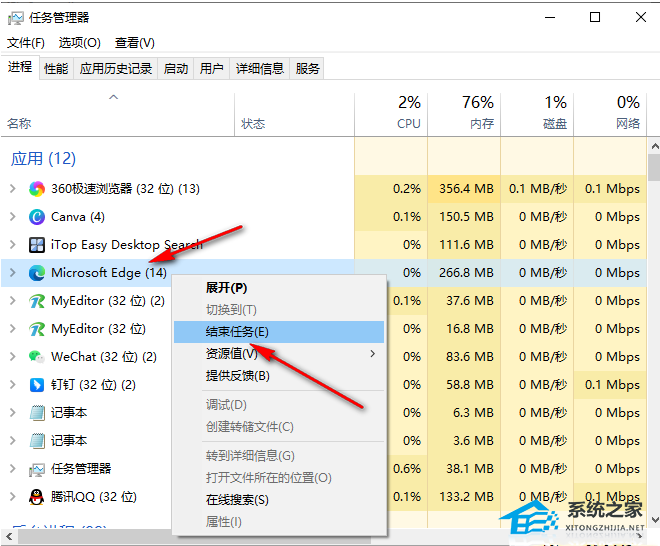Viewport: 660px width, 546px height.
Task: Click the Canva app icon
Action: (x=37, y=217)
